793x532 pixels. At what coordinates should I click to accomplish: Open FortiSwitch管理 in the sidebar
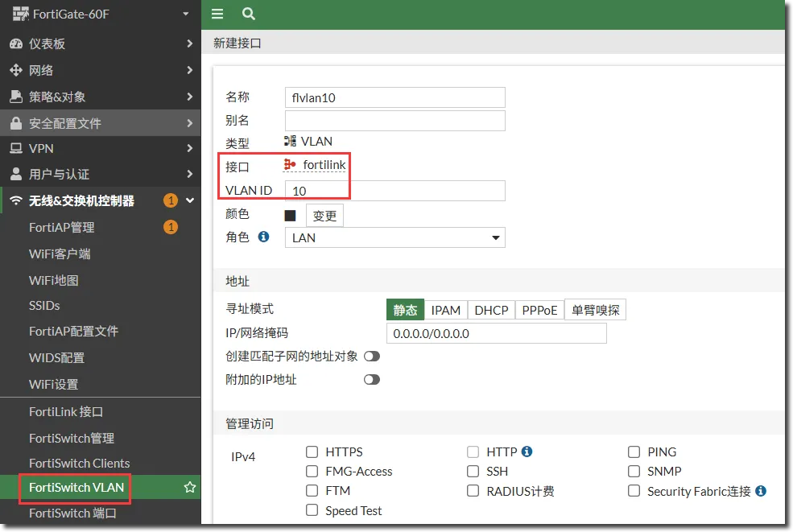pos(72,438)
